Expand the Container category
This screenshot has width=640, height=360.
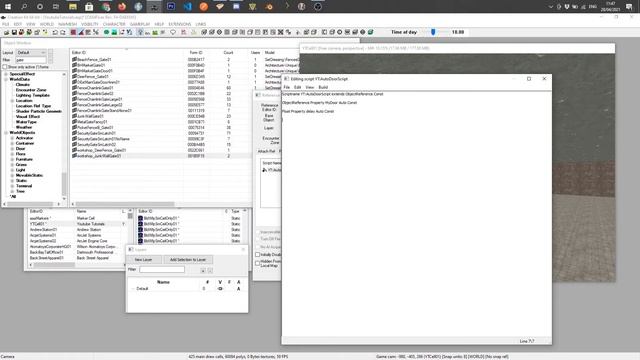[12, 143]
